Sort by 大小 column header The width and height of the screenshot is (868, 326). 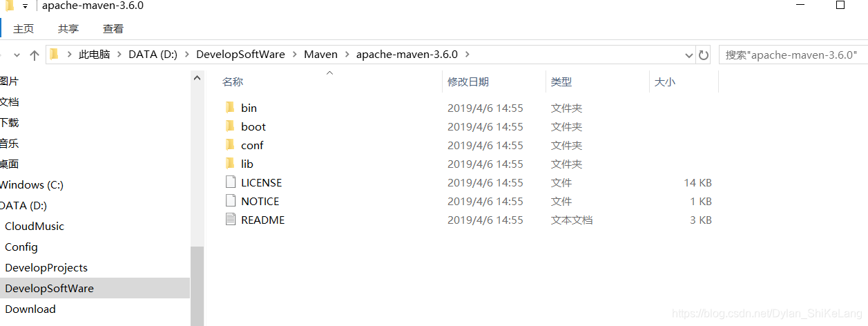pos(664,81)
